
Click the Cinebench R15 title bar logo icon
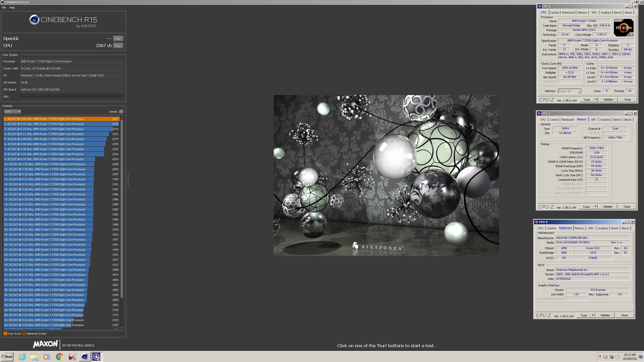point(2,2)
